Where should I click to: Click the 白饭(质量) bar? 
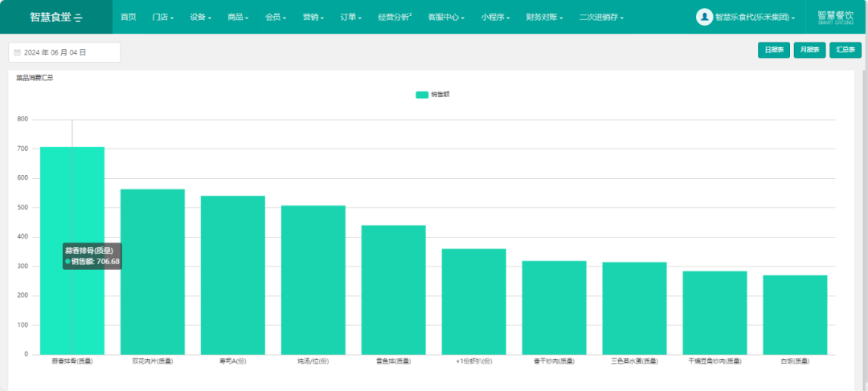[x=795, y=315]
